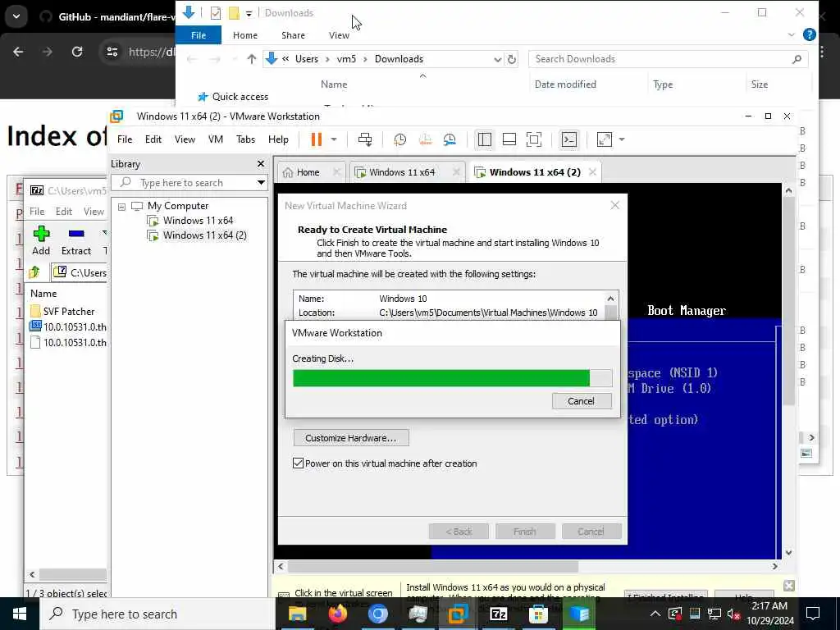The height and width of the screenshot is (630, 840).
Task: Open the Library search filter dropdown
Action: (261, 183)
